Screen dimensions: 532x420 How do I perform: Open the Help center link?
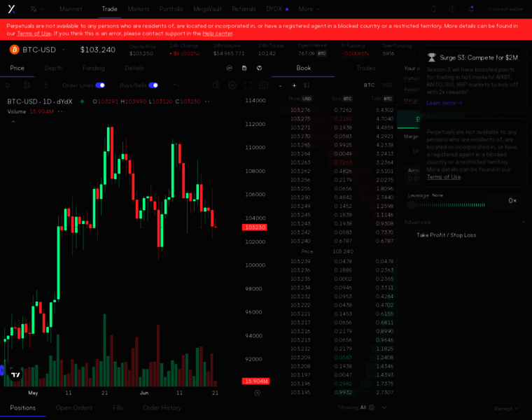tap(217, 33)
